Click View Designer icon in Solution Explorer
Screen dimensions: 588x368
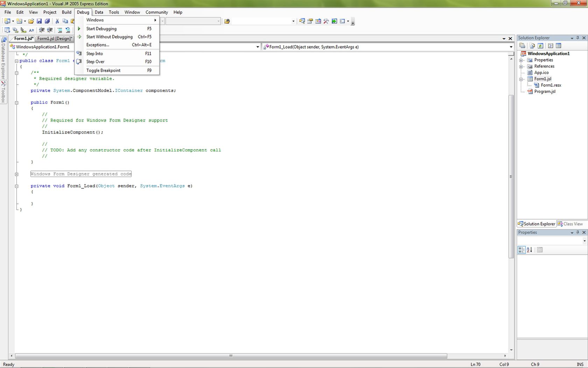pos(559,46)
